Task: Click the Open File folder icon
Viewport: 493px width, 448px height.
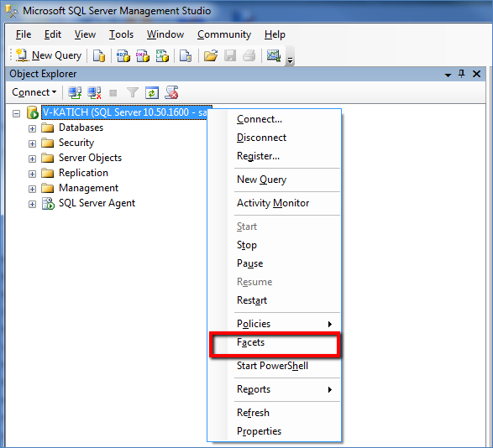Action: 211,56
